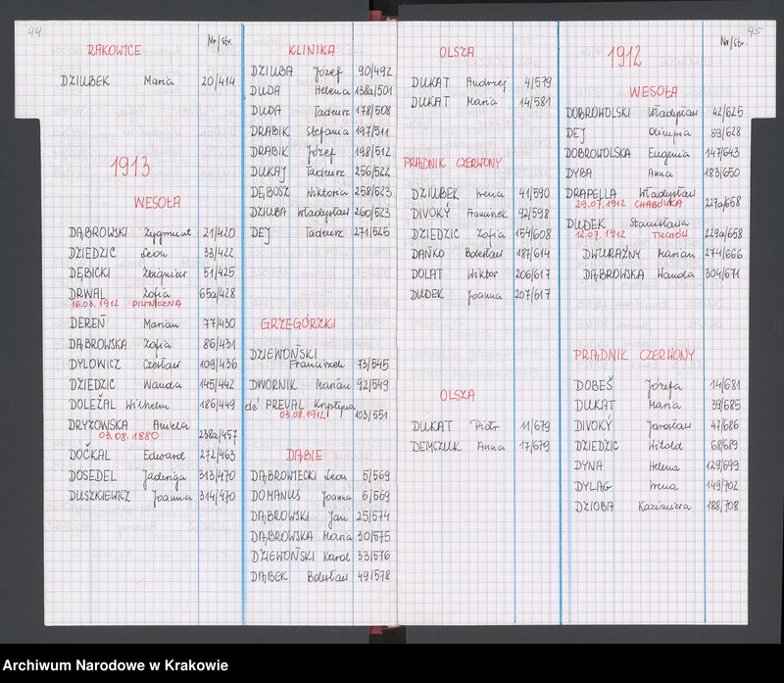
Task: Select the DYNA Helena row
Action: click(x=657, y=466)
